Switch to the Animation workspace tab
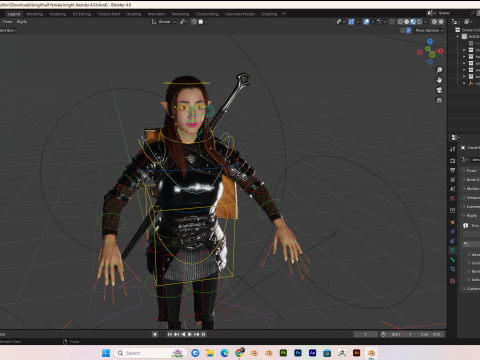 pyautogui.click(x=156, y=14)
